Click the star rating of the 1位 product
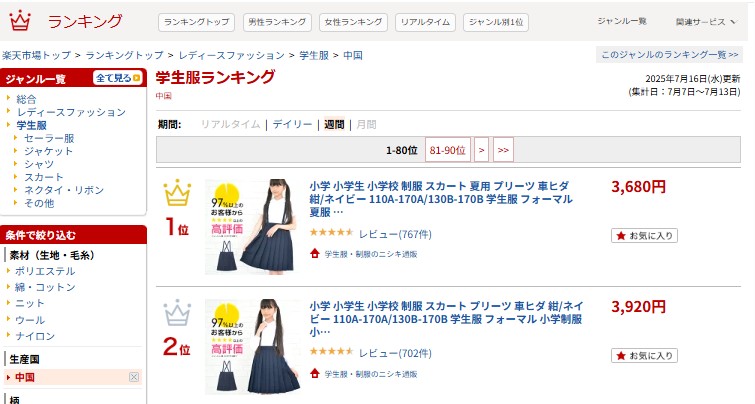755x404 pixels. click(x=331, y=233)
